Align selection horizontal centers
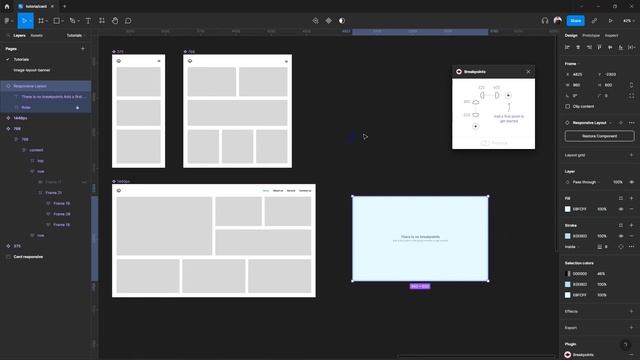 click(x=578, y=47)
